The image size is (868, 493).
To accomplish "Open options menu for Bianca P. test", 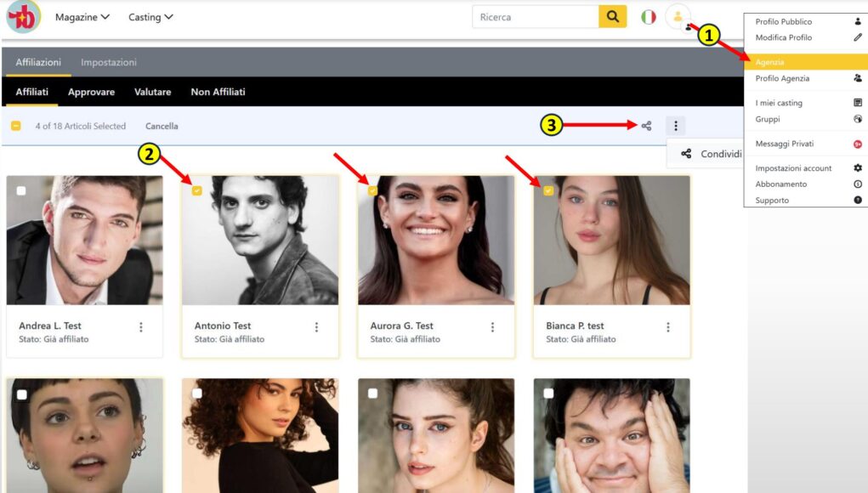I will (x=668, y=327).
